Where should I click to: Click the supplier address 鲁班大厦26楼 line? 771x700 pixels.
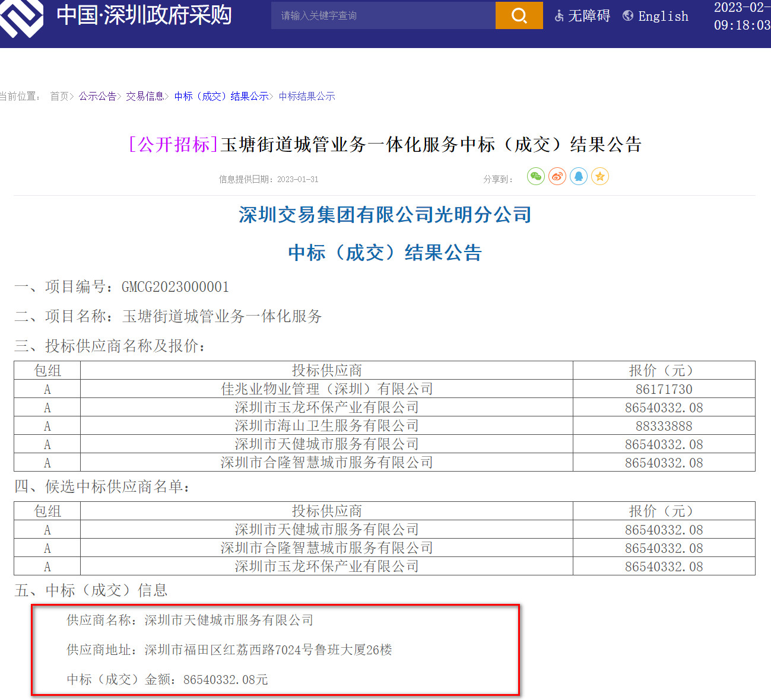pos(229,650)
